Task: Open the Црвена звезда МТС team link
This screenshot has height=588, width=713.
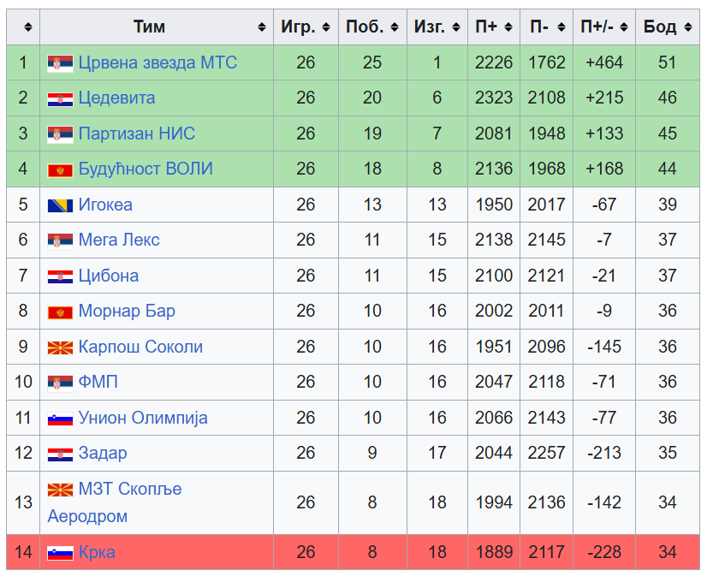Action: click(x=157, y=62)
